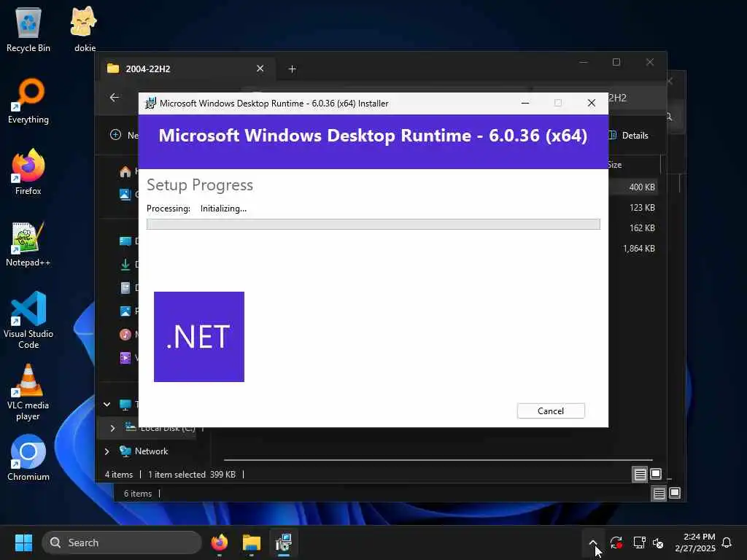
Task: Switch to the 2004-22H2 Explorer tab
Action: (186, 69)
